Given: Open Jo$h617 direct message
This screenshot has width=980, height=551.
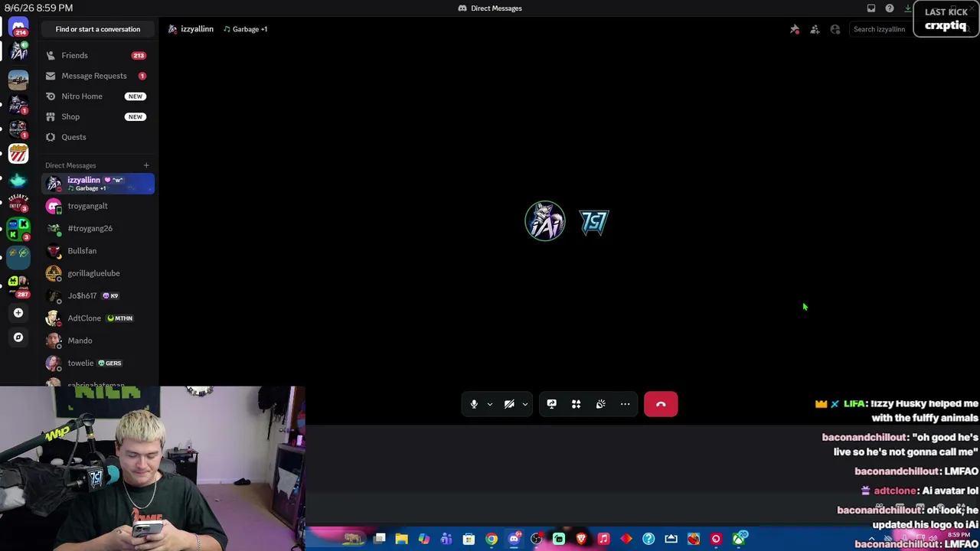Looking at the screenshot, I should 98,295.
